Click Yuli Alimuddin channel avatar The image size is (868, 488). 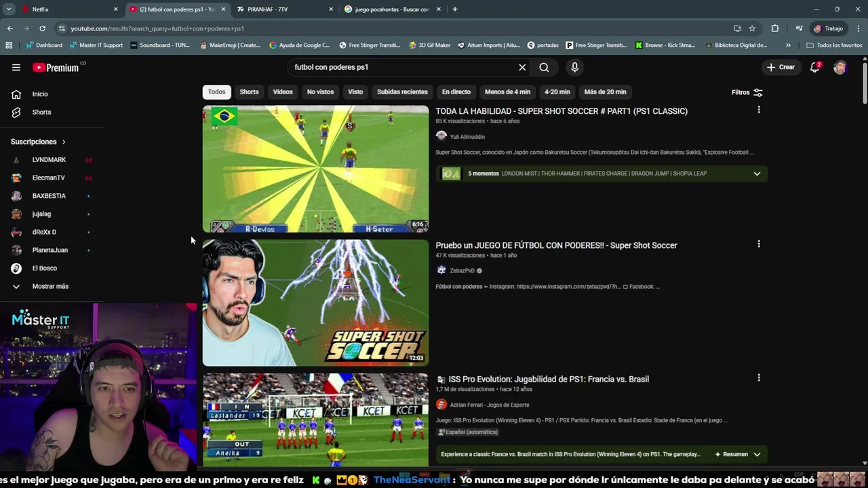point(441,136)
